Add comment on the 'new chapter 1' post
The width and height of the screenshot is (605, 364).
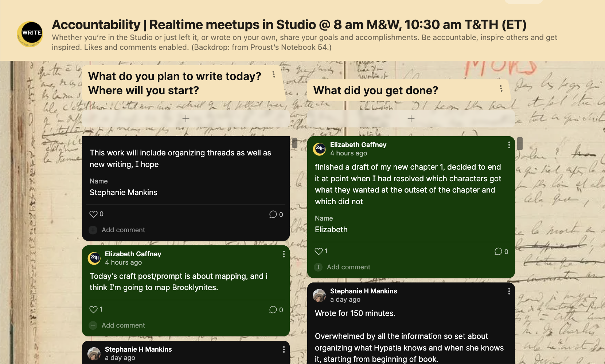click(343, 267)
